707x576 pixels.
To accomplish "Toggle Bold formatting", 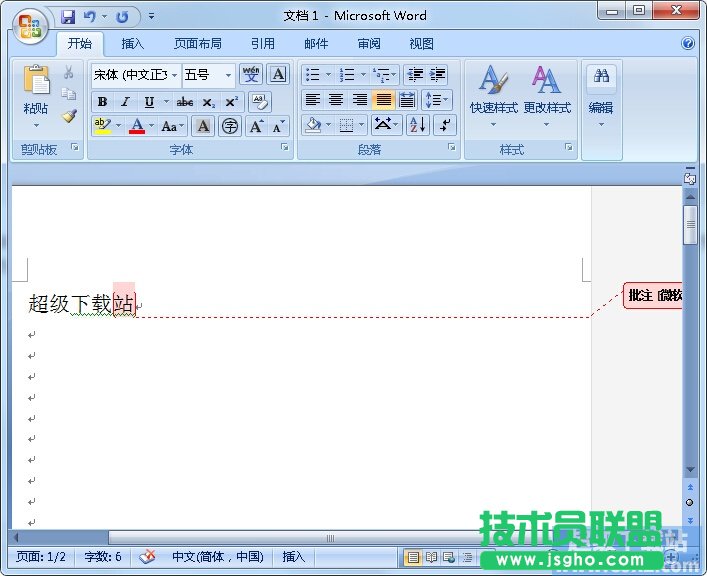I will (102, 102).
